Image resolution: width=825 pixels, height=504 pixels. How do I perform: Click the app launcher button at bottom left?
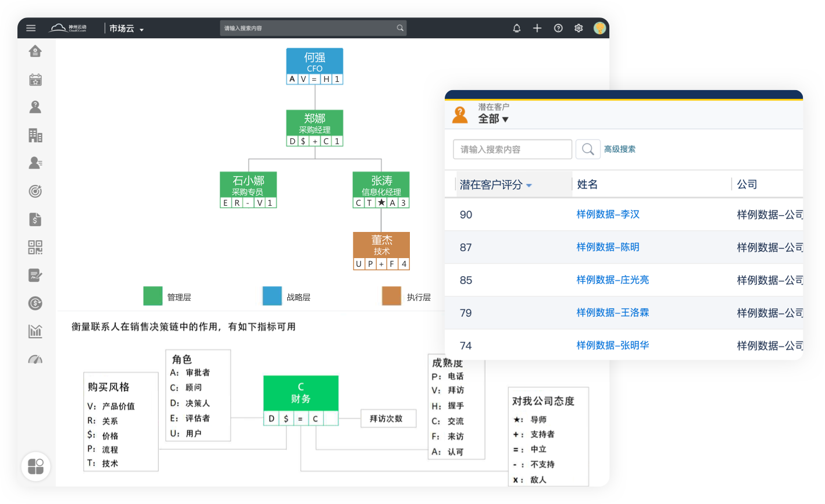(x=36, y=466)
